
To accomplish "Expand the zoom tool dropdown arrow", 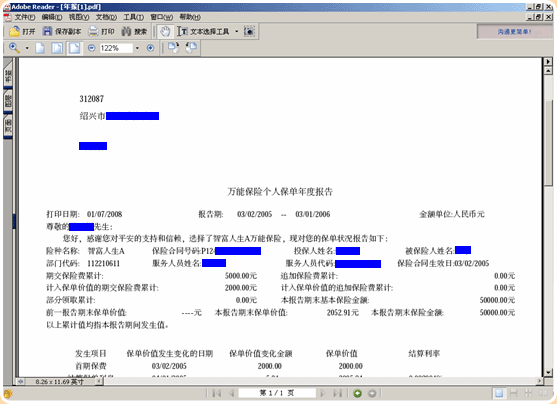I will tap(27, 48).
